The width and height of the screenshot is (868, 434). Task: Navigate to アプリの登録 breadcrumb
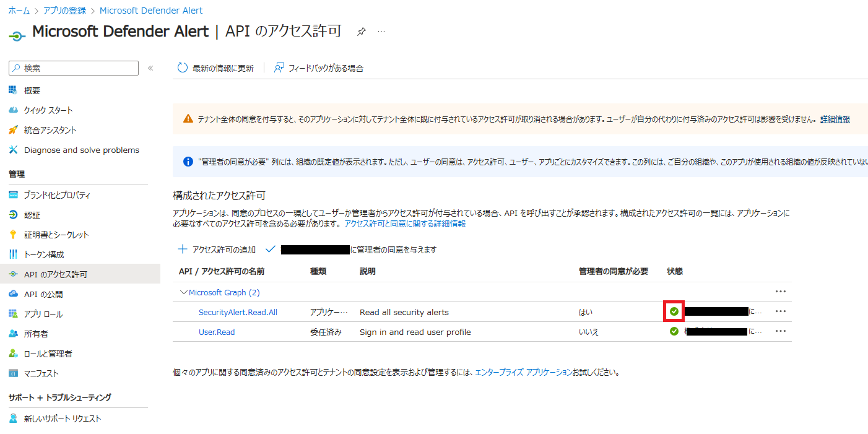[x=64, y=11]
